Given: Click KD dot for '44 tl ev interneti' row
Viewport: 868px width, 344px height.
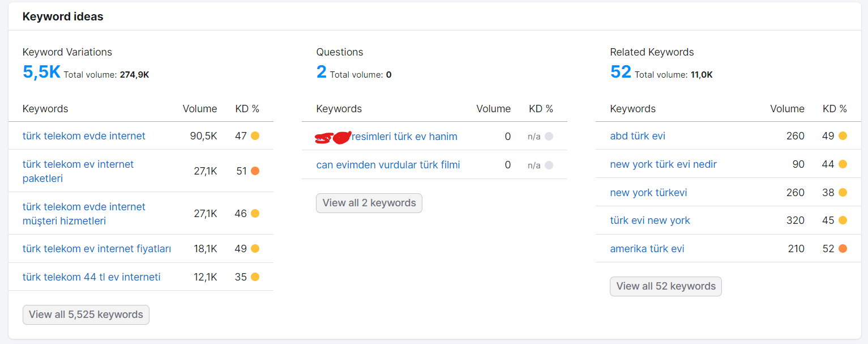Looking at the screenshot, I should [x=255, y=277].
